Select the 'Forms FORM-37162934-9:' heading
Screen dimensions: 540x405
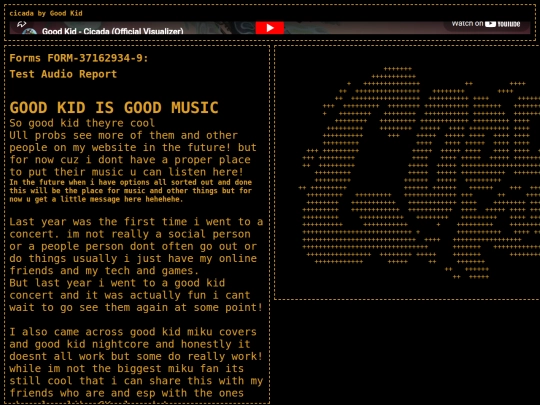(x=79, y=58)
